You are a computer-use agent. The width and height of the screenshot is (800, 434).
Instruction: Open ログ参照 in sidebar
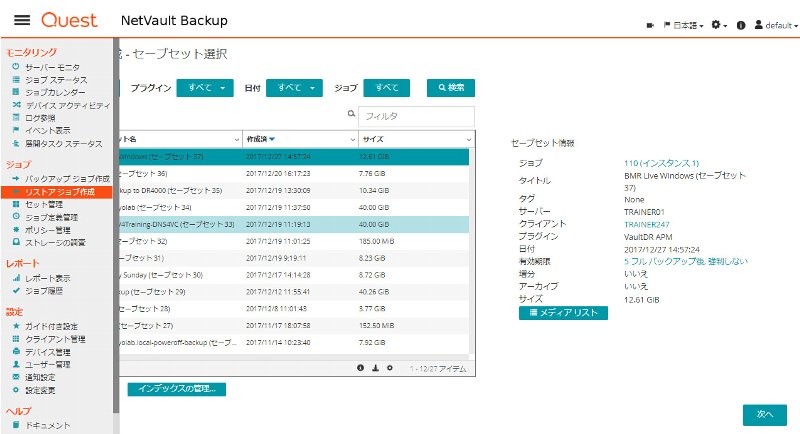pos(40,118)
